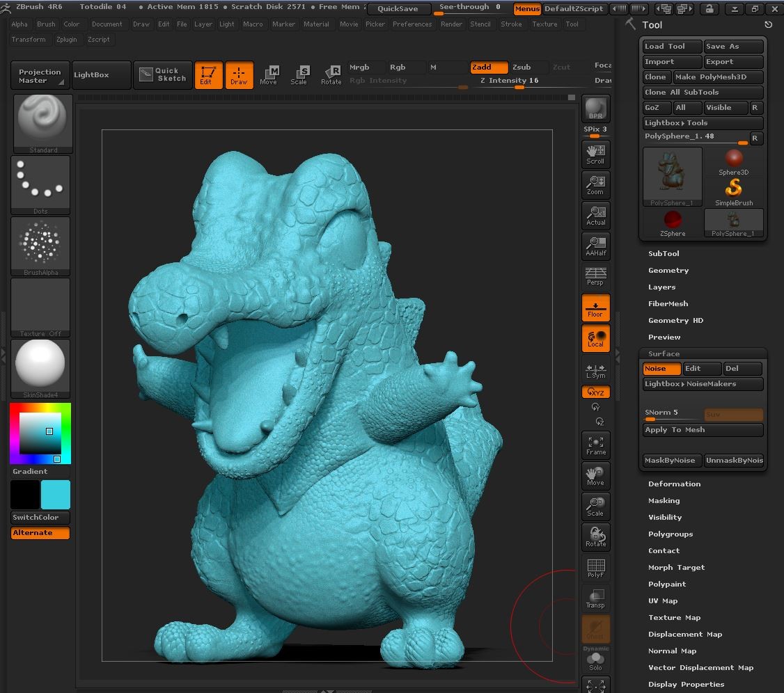Click the right shelf Rotate view icon
784x693 pixels.
(595, 536)
